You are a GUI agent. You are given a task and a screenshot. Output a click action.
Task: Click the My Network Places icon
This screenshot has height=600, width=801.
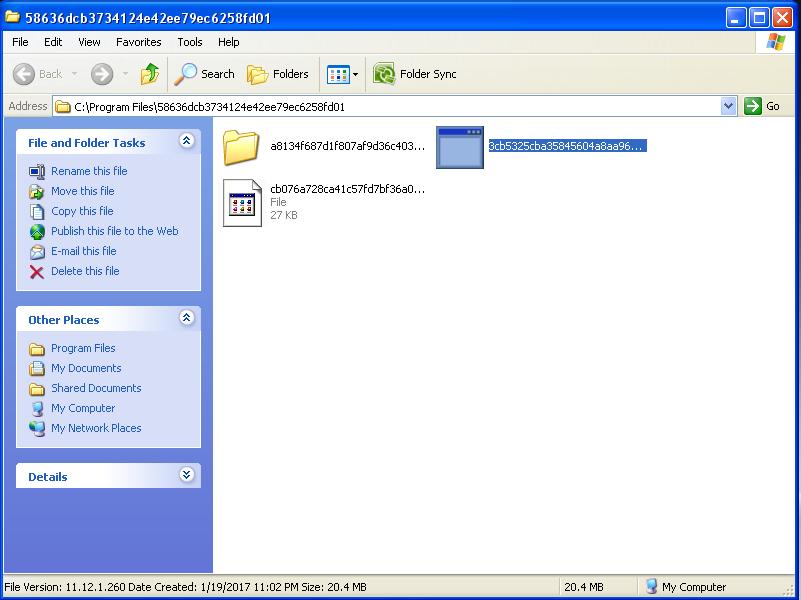pos(37,428)
